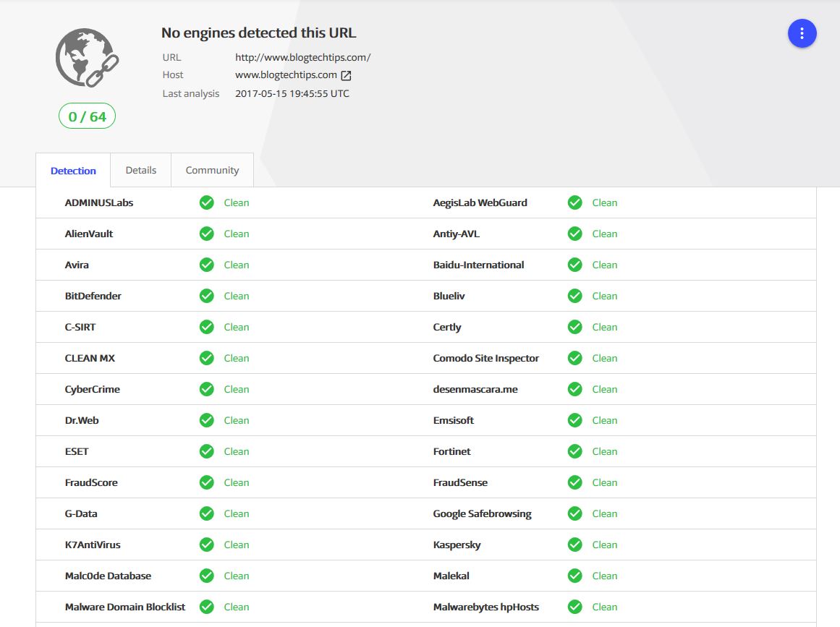Select the Dr.Web engine name
840x627 pixels.
pyautogui.click(x=82, y=420)
